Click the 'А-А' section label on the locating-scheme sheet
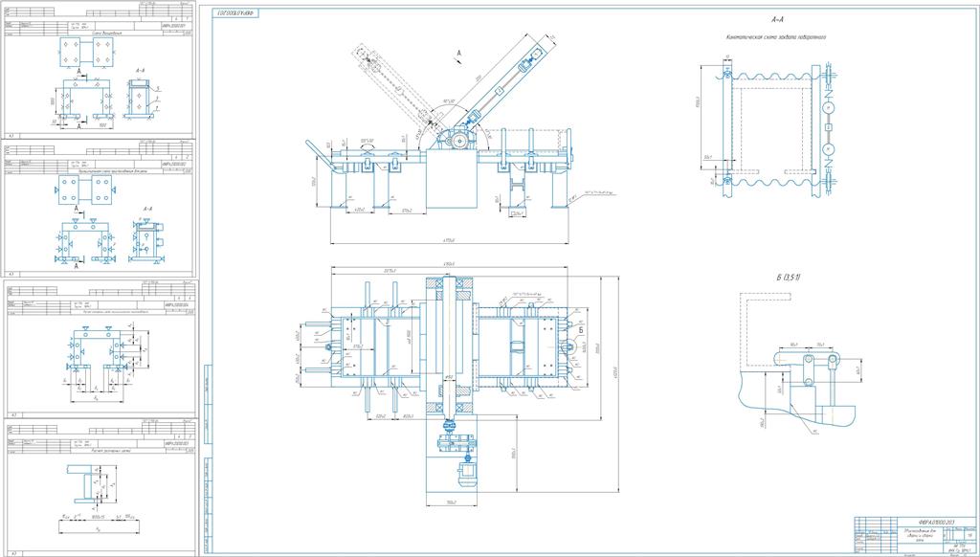 pos(143,70)
